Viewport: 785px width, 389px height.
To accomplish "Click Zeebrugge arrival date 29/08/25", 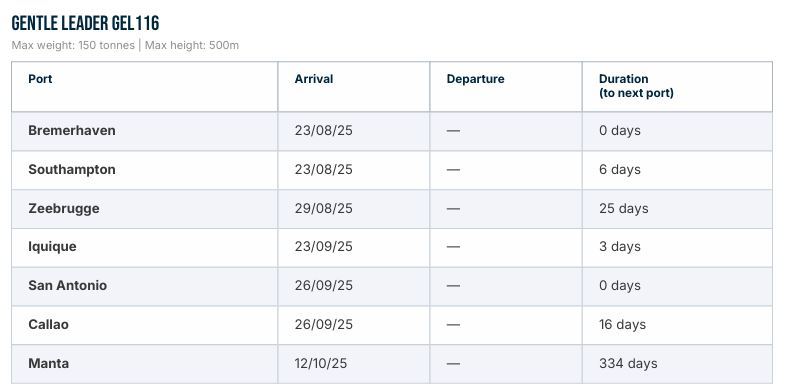I will point(323,208).
